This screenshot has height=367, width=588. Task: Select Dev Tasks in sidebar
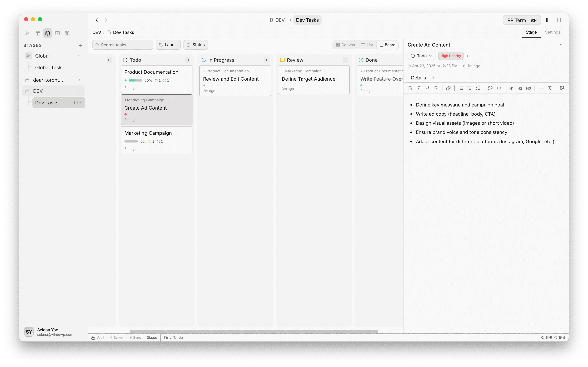coord(59,103)
